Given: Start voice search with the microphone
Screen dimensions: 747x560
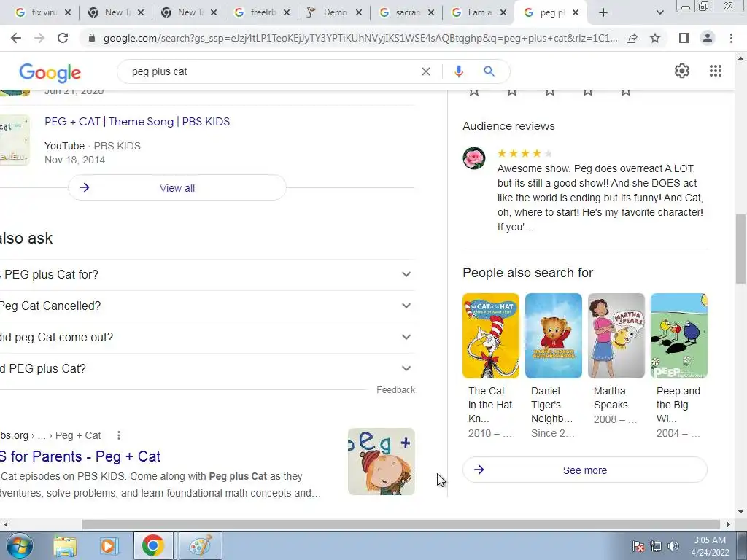Looking at the screenshot, I should (x=458, y=71).
